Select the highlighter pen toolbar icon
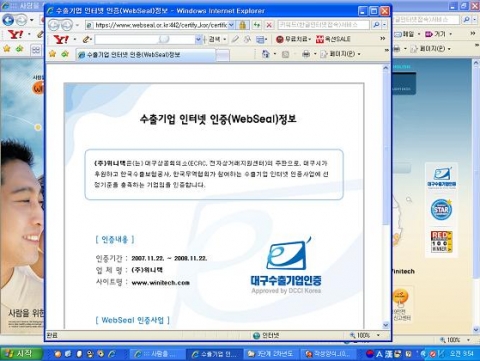Image resolution: width=480 pixels, height=361 pixels. point(235,39)
